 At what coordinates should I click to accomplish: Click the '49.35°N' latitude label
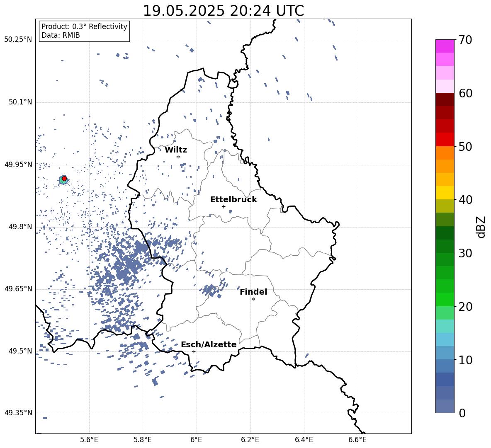click(18, 413)
